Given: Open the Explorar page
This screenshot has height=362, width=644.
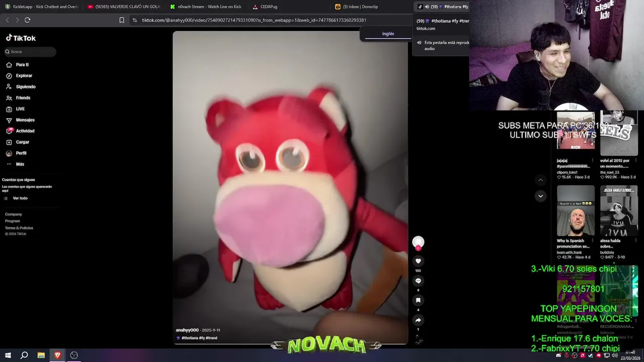Looking at the screenshot, I should coord(19,76).
